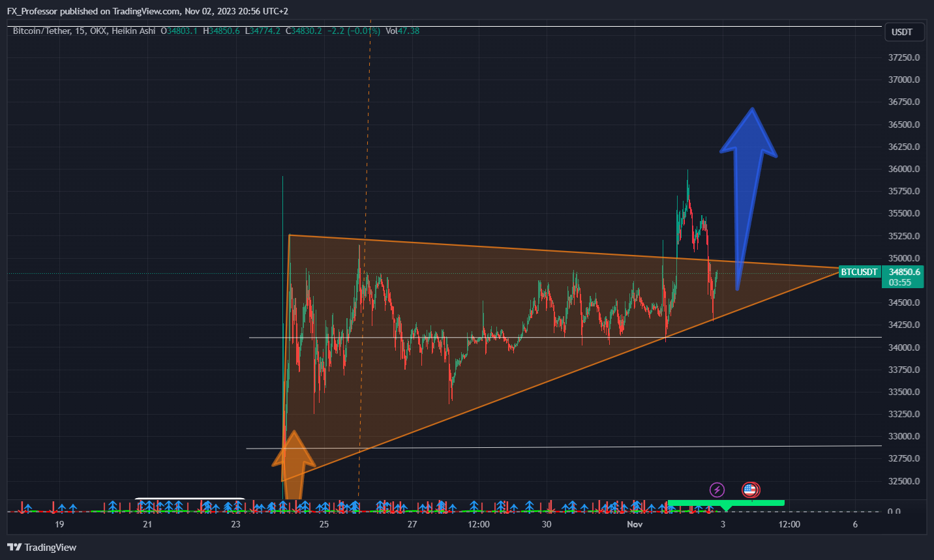Click the 21 date label on time axis
Image resolution: width=934 pixels, height=560 pixels.
(147, 524)
